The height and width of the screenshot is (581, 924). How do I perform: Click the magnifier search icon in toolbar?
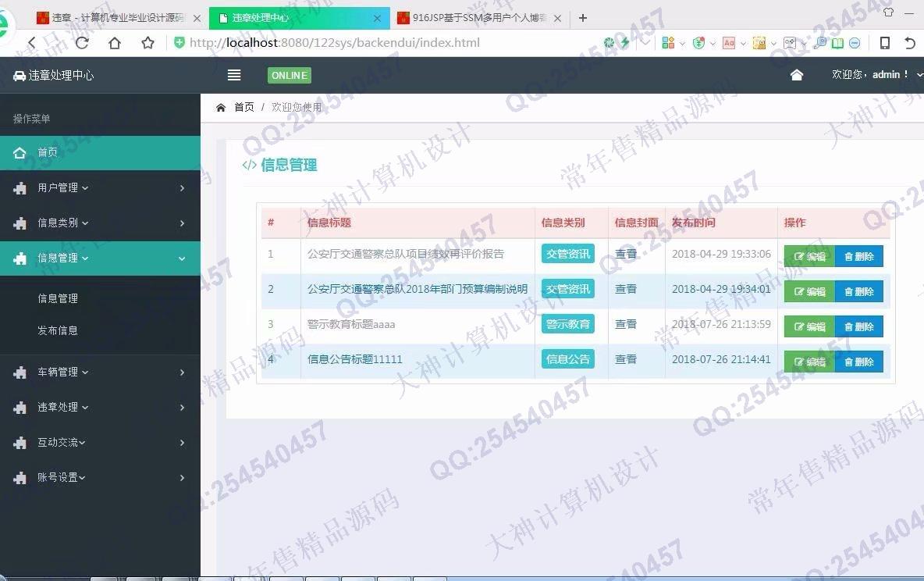pos(820,42)
